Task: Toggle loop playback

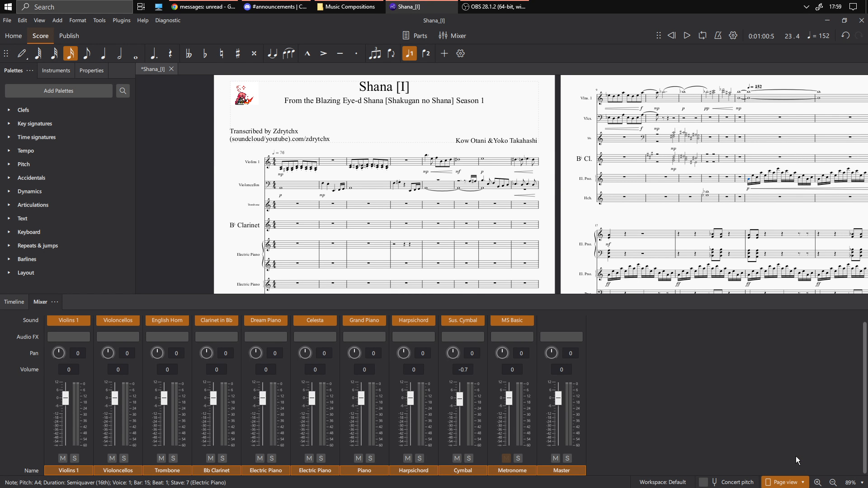Action: [703, 36]
